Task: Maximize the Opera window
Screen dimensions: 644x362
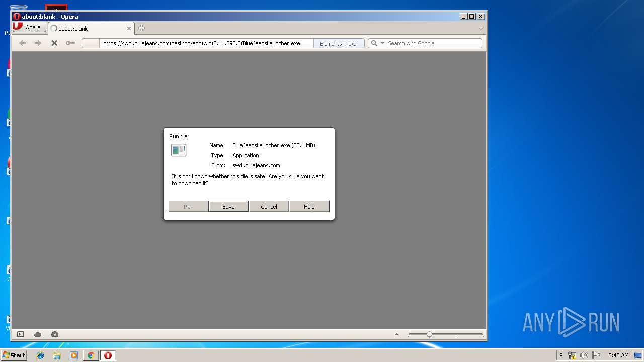Action: 472,17
